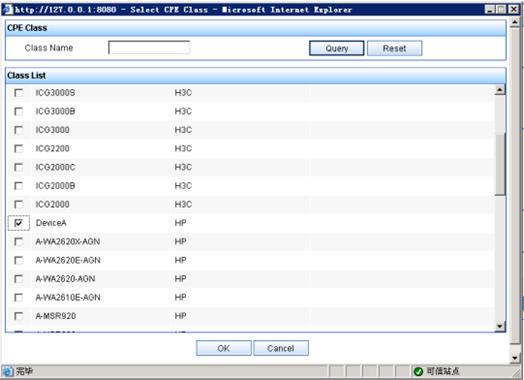Select the A-WA2620E-AGN checkbox
This screenshot has height=380, width=524.
[19, 260]
